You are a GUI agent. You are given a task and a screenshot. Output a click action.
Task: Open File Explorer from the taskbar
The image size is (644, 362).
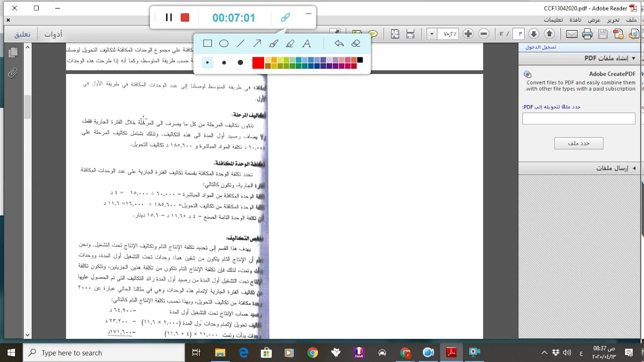pyautogui.click(x=220, y=352)
